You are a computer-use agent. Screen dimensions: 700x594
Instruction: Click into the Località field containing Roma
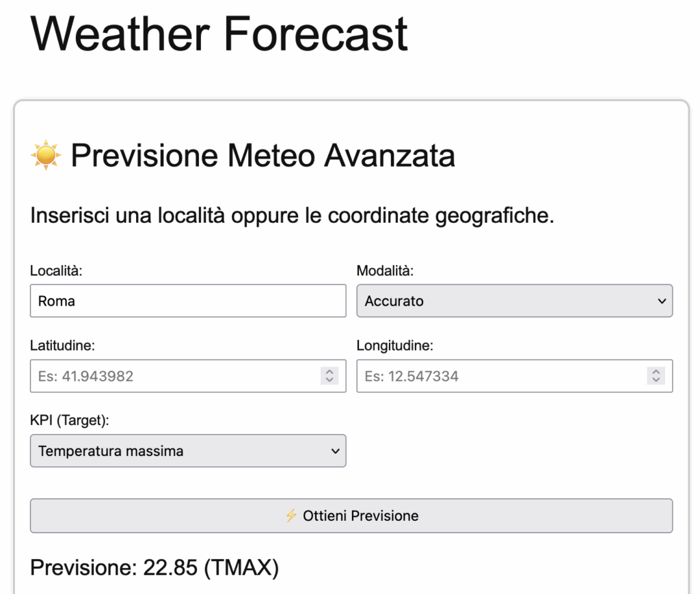(188, 301)
